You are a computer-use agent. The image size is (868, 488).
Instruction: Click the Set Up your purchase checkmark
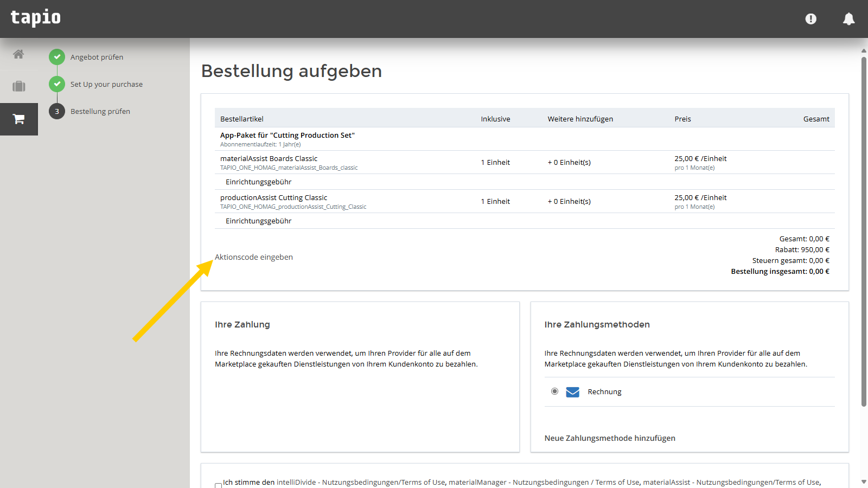(x=57, y=84)
